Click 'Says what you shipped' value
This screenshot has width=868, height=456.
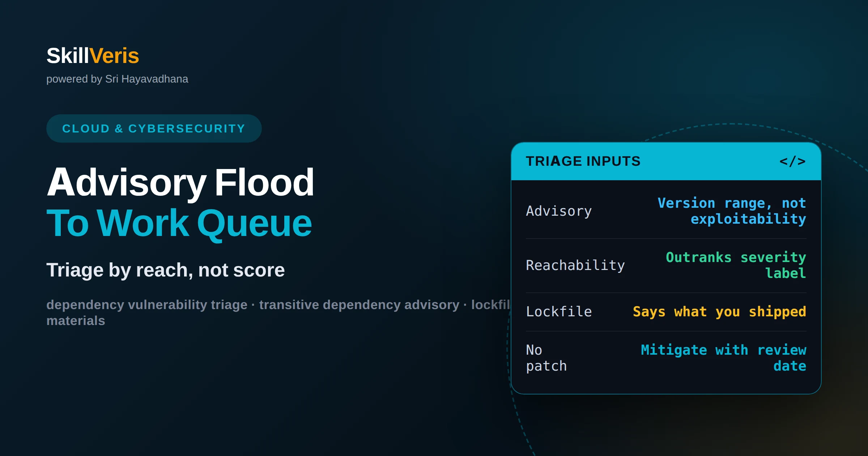tap(719, 312)
